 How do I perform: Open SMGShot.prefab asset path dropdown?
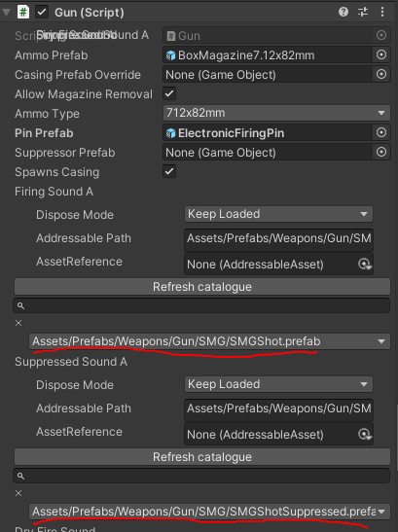click(x=209, y=341)
